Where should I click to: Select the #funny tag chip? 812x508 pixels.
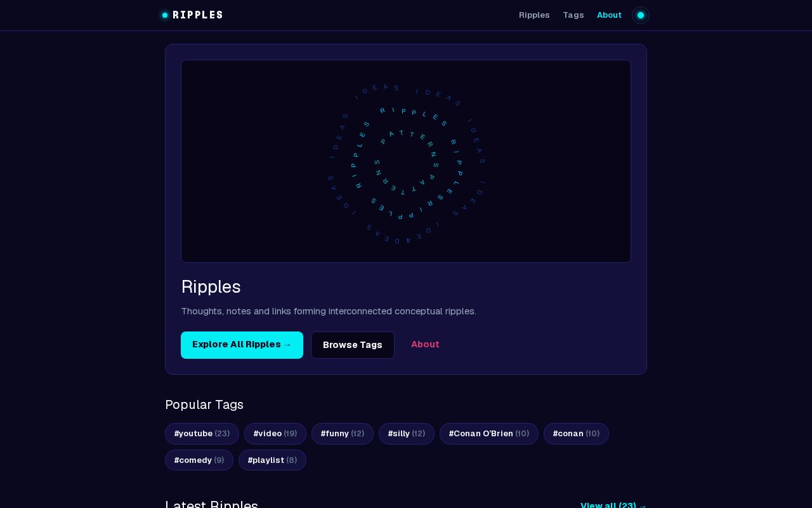point(343,434)
